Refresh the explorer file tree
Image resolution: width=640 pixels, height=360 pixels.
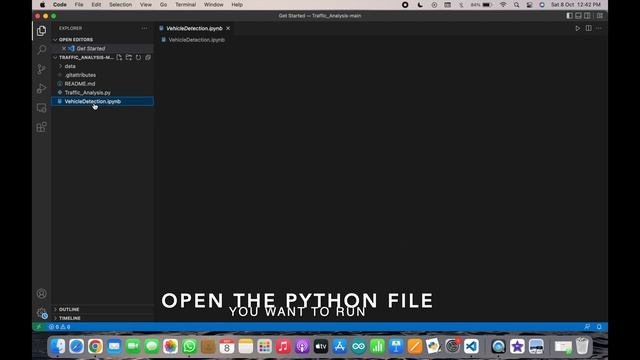tap(138, 58)
